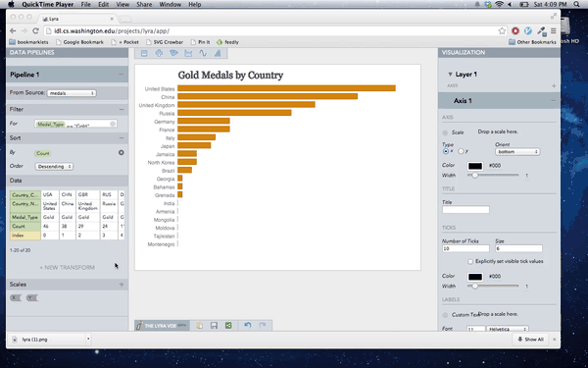Open Other Bookmarks folder
588x368 pixels.
pos(532,42)
